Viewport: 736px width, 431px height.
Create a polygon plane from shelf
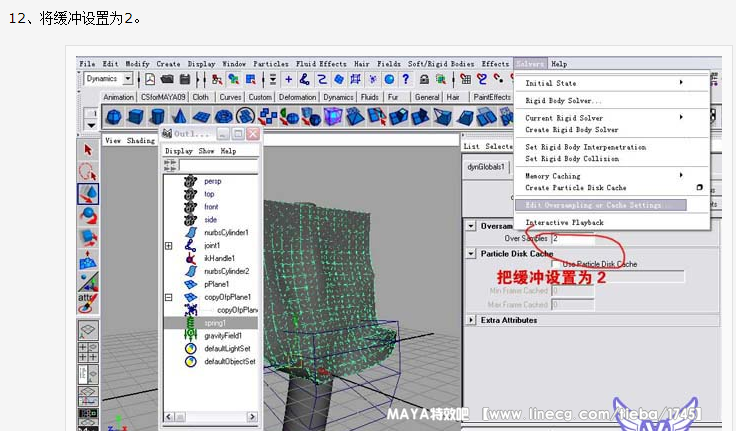201,116
